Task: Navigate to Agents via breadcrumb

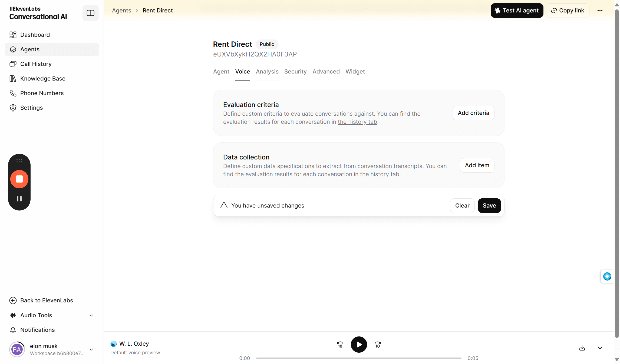Action: coord(121,11)
